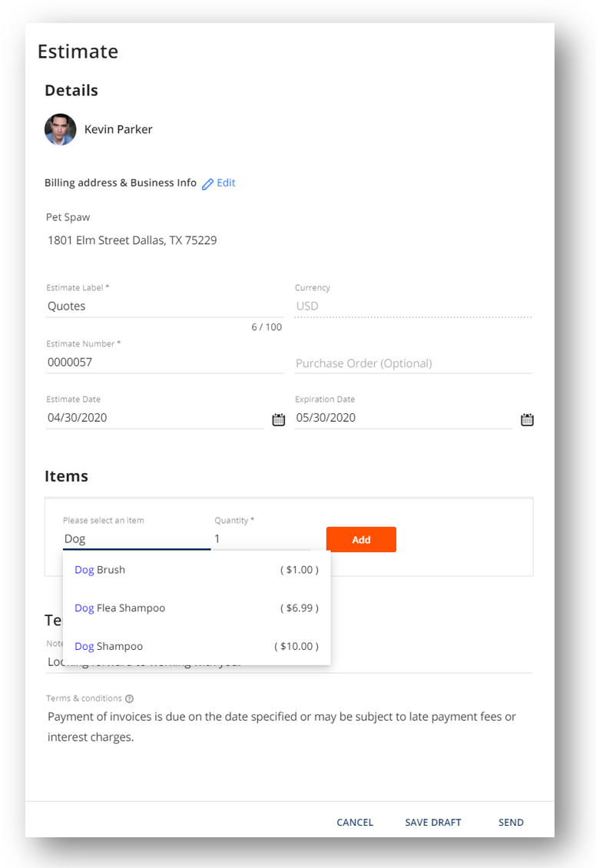Click the CANCEL button
The height and width of the screenshot is (868, 596).
click(355, 822)
